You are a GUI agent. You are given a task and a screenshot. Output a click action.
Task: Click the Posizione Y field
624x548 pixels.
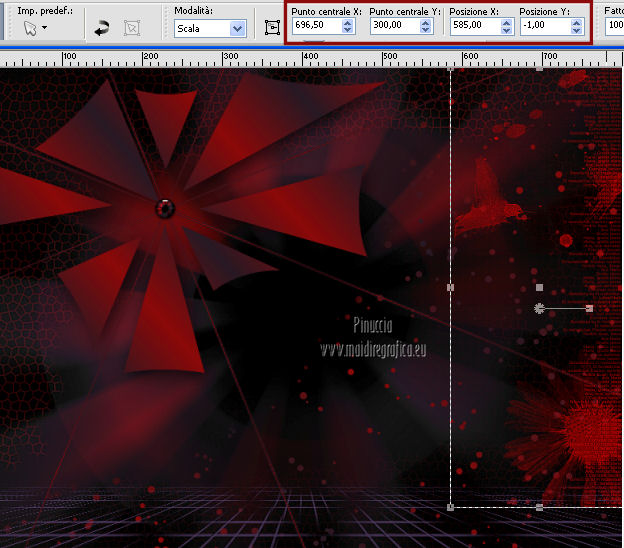(x=546, y=26)
